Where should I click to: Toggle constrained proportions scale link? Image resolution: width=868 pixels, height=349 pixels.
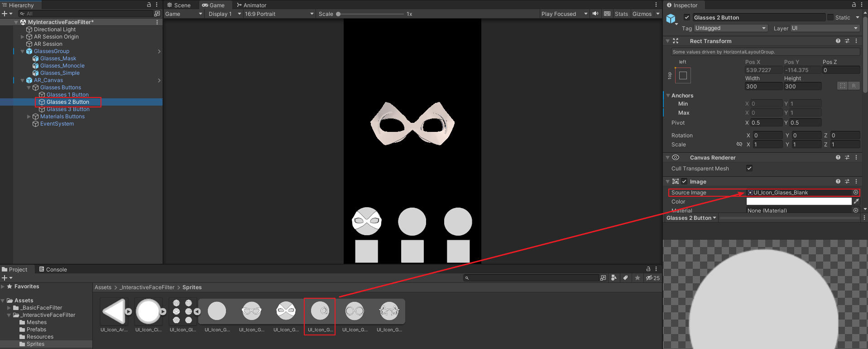tap(739, 144)
